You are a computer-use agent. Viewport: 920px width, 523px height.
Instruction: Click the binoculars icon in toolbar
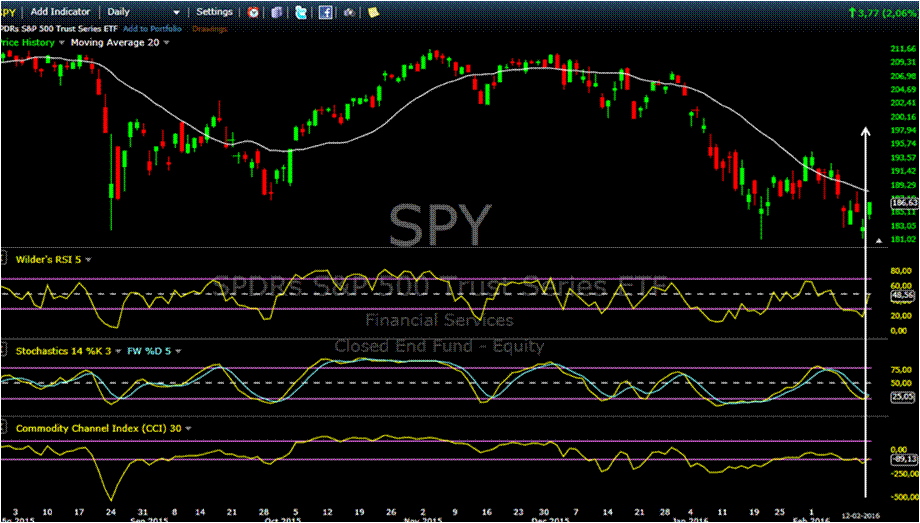349,12
